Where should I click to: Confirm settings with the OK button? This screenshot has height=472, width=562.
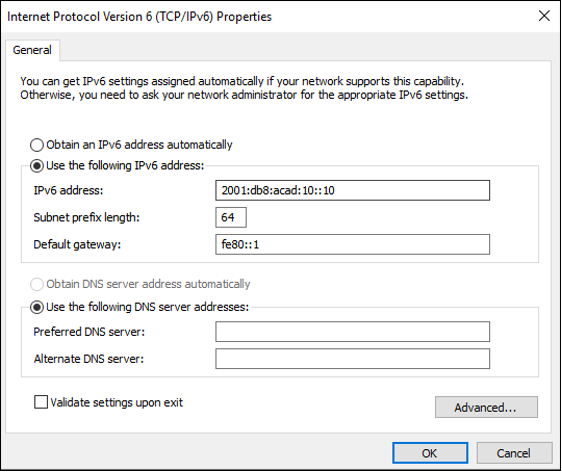point(430,453)
